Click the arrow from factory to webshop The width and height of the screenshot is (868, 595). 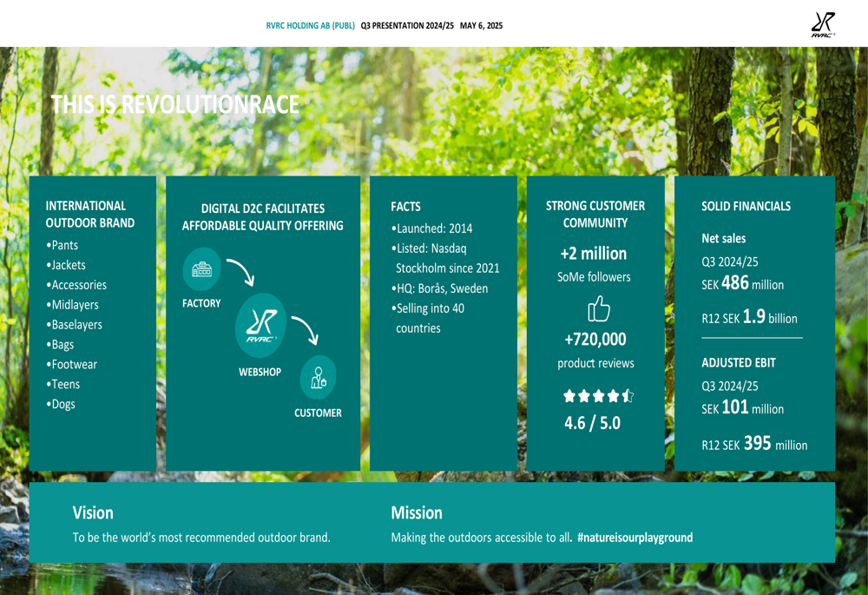241,272
